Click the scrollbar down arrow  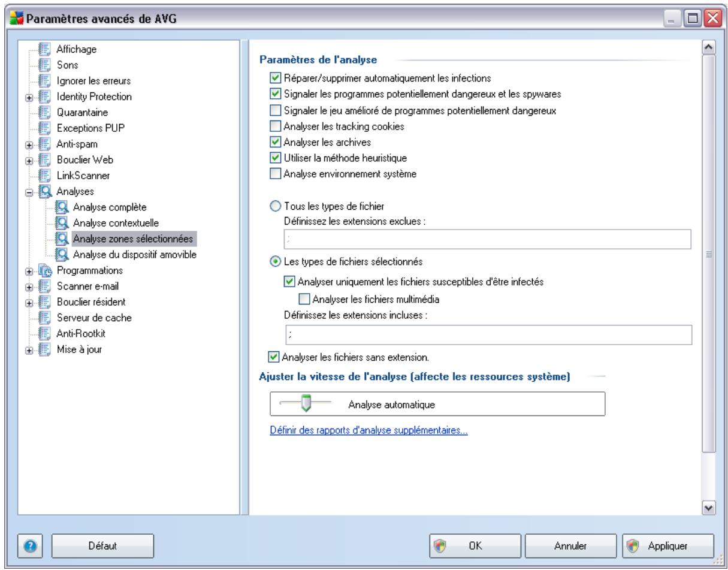708,508
